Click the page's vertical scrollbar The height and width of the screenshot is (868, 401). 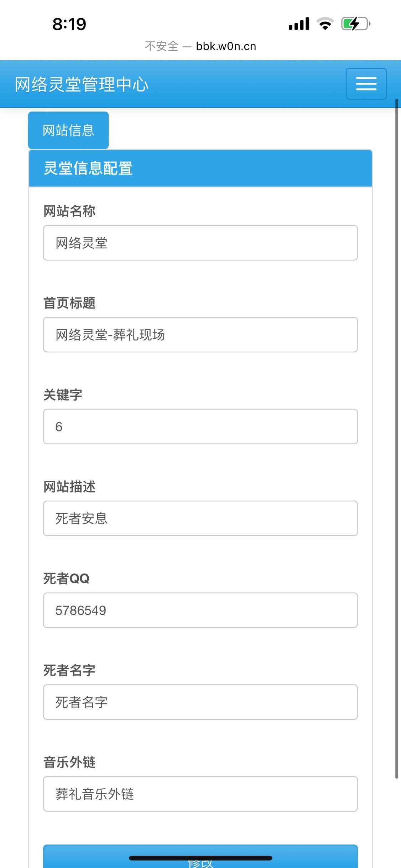tap(396, 438)
